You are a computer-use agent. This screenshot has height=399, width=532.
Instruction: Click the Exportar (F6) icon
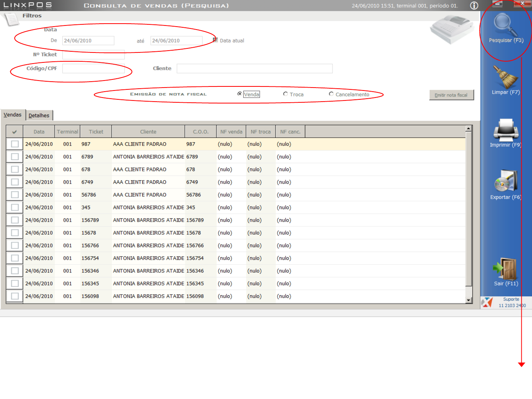coord(506,181)
